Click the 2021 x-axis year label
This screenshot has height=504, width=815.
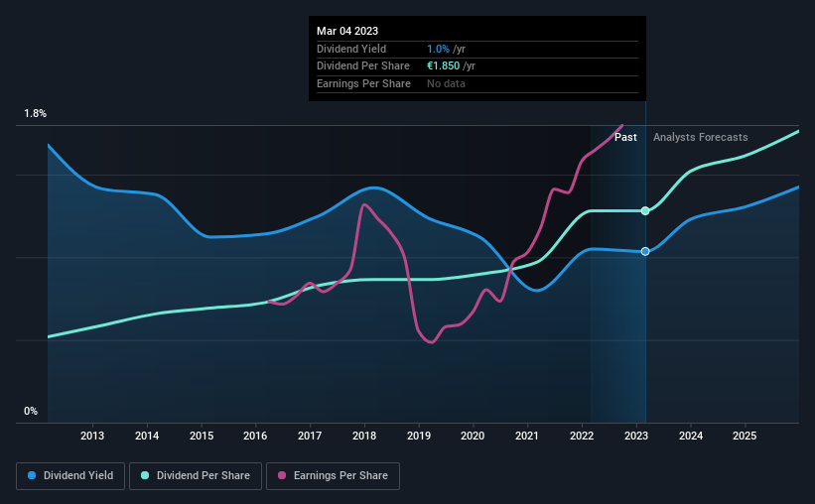coord(527,436)
